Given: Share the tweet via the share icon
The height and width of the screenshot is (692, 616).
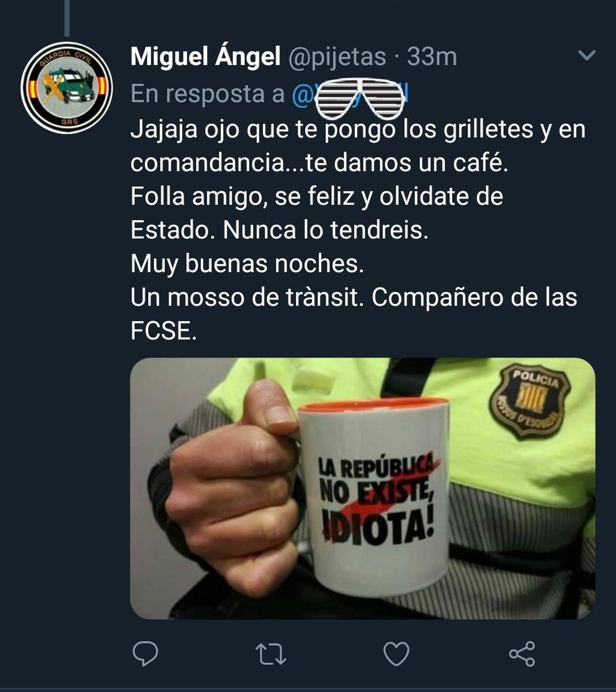Looking at the screenshot, I should (523, 654).
